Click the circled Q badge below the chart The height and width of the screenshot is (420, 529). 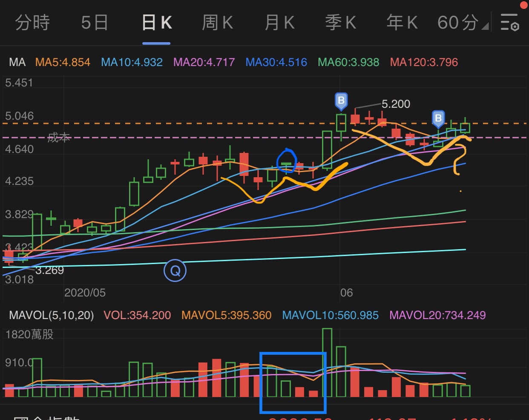(175, 270)
